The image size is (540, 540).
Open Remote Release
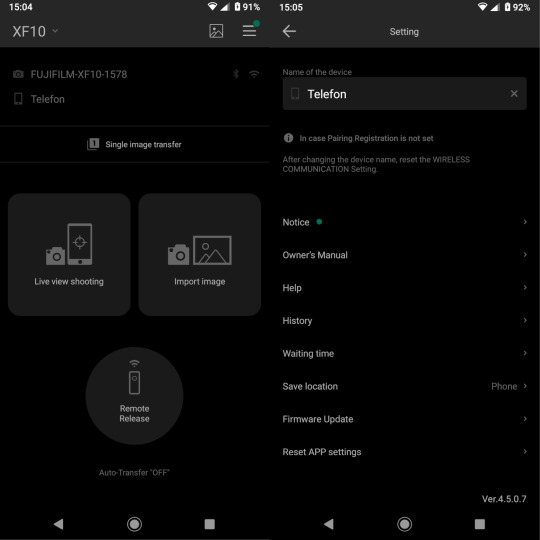134,396
